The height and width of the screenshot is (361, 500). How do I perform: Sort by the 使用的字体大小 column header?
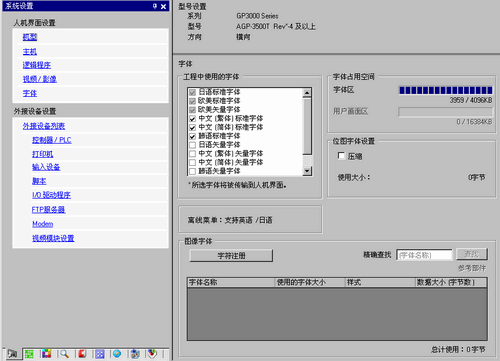tap(310, 282)
